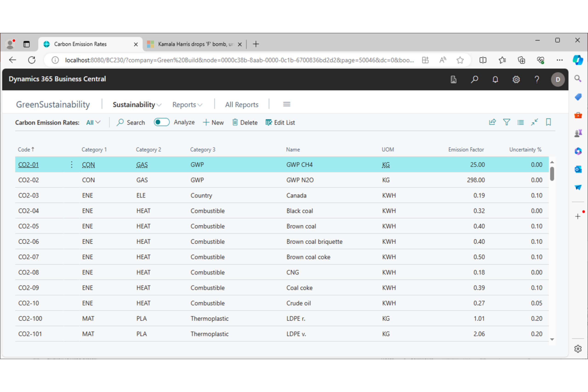Expand the Reports menu
588x392 pixels.
pyautogui.click(x=187, y=104)
